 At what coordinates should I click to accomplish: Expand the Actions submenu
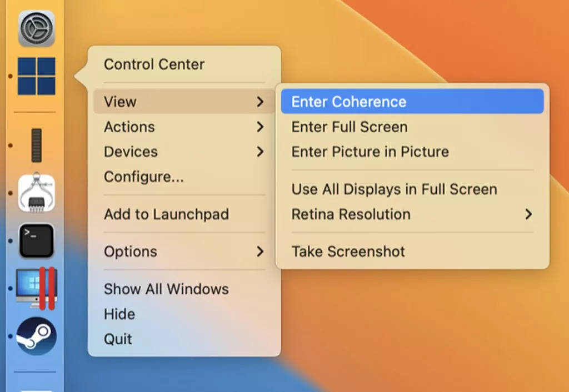point(183,127)
